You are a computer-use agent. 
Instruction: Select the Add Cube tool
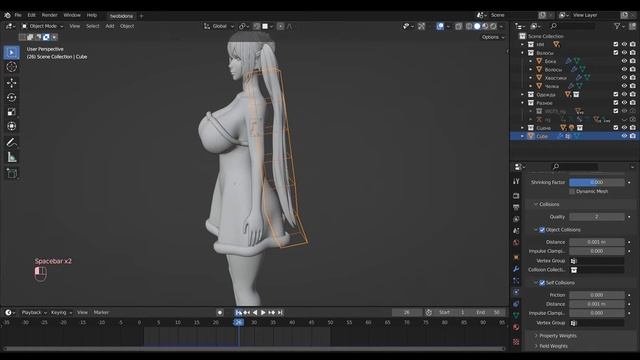11,173
